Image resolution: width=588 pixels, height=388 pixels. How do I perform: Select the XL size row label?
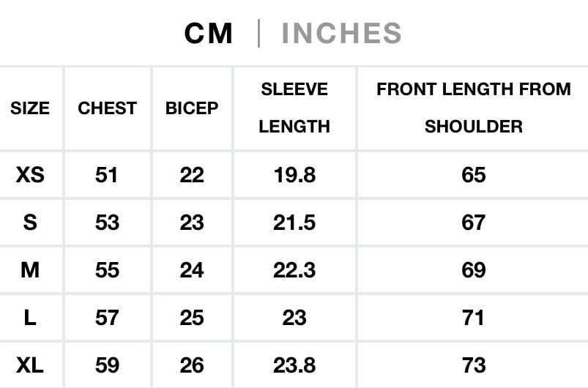point(30,365)
